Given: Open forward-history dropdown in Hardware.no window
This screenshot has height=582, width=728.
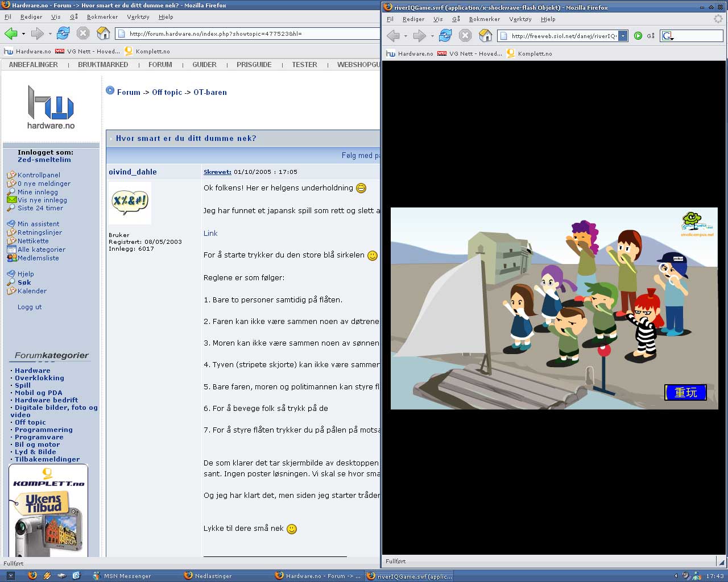Looking at the screenshot, I should [50, 34].
